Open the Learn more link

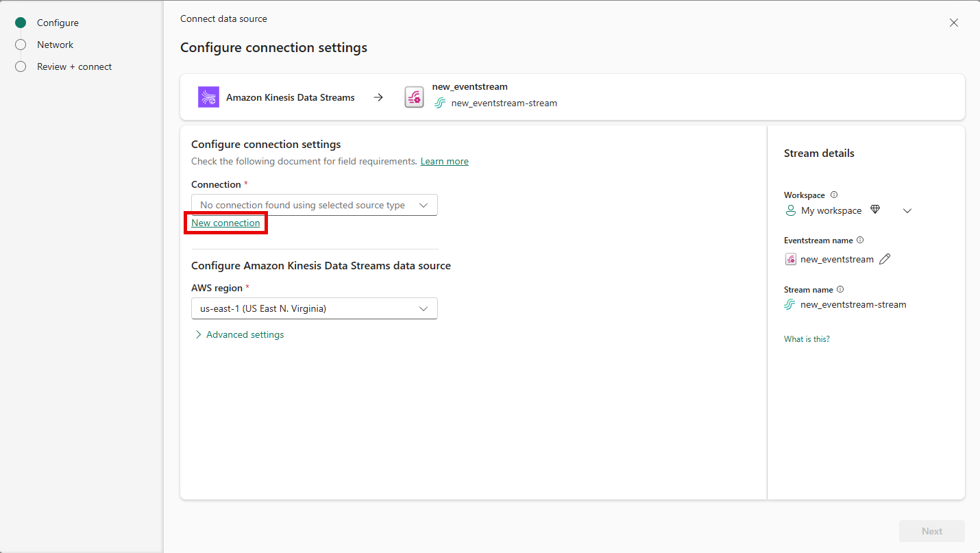445,162
